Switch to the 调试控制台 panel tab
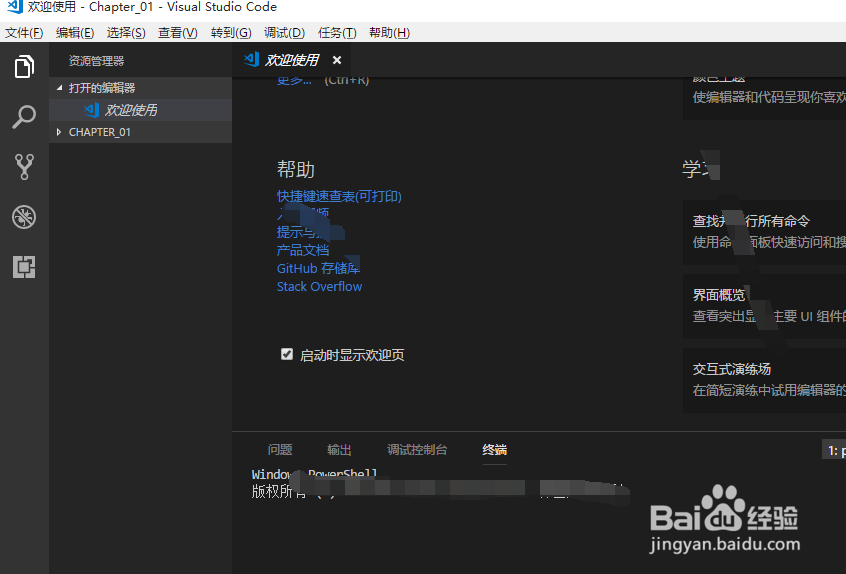This screenshot has width=846, height=574. tap(417, 449)
